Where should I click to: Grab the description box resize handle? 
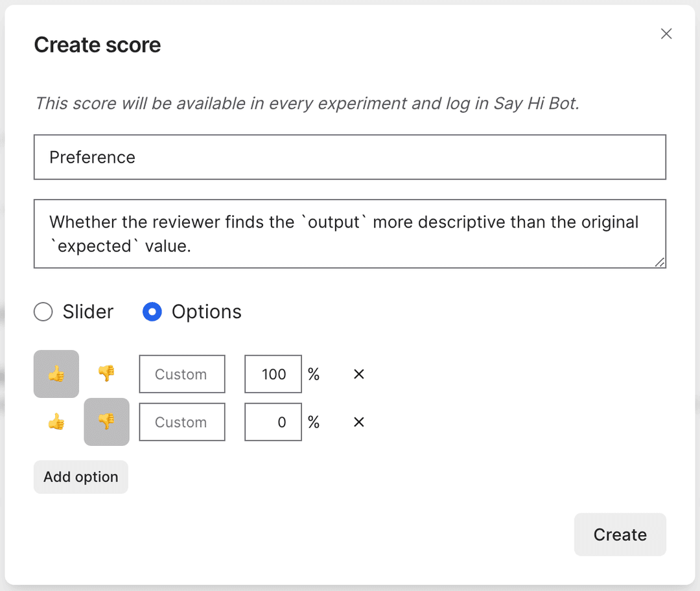pos(659,262)
